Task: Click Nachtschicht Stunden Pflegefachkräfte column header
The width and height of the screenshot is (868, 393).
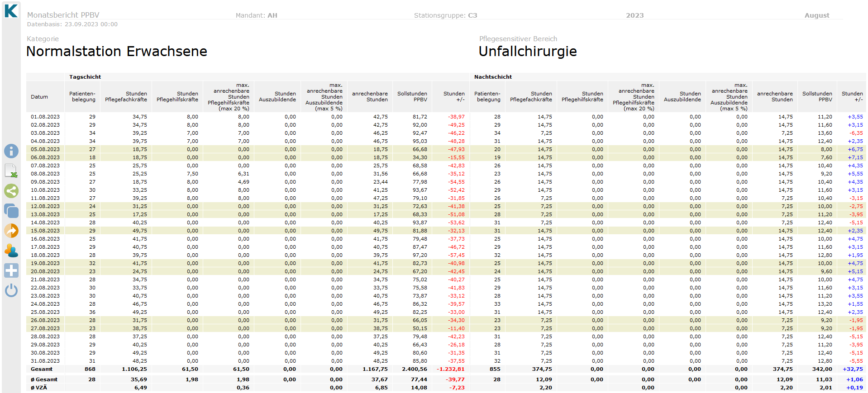Action: tap(531, 97)
